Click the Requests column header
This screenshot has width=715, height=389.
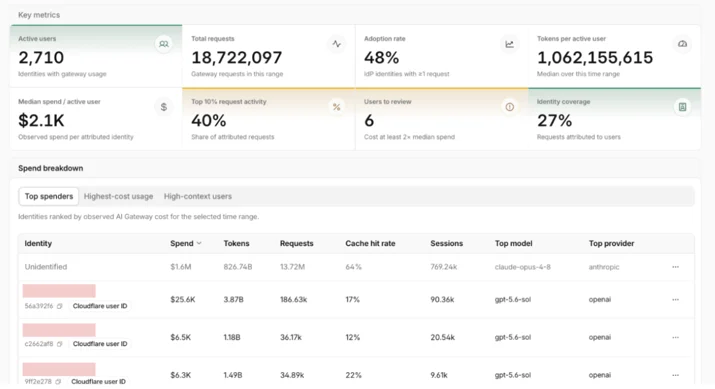[x=296, y=244]
